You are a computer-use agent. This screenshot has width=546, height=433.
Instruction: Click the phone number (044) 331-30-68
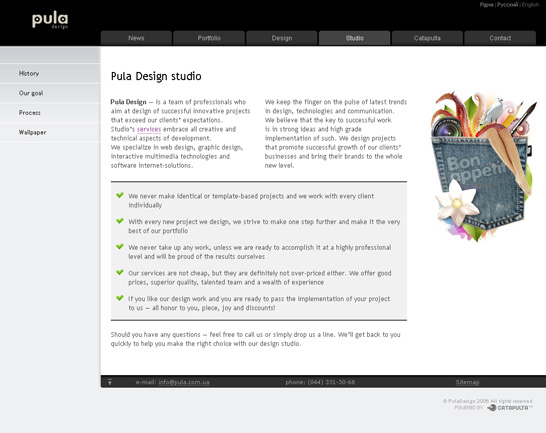point(331,382)
